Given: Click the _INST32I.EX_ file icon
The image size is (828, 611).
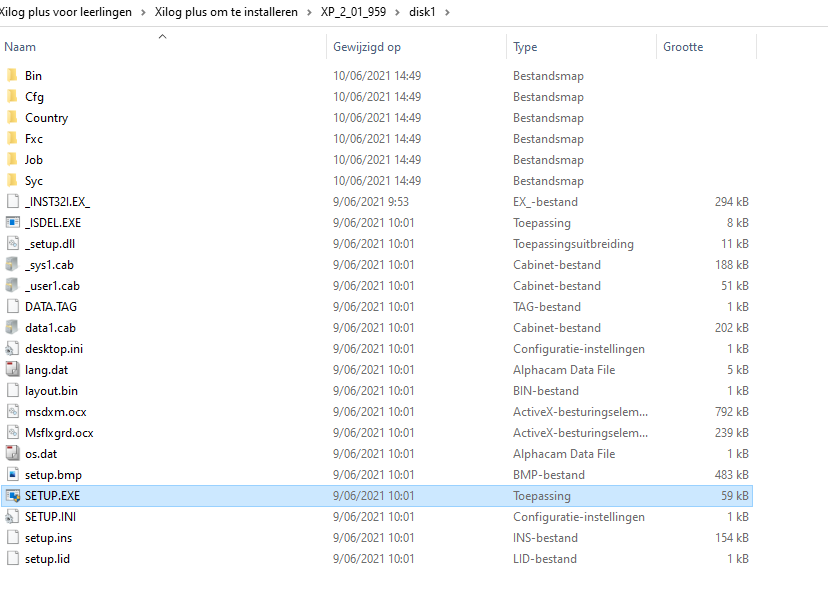Looking at the screenshot, I should 13,202.
